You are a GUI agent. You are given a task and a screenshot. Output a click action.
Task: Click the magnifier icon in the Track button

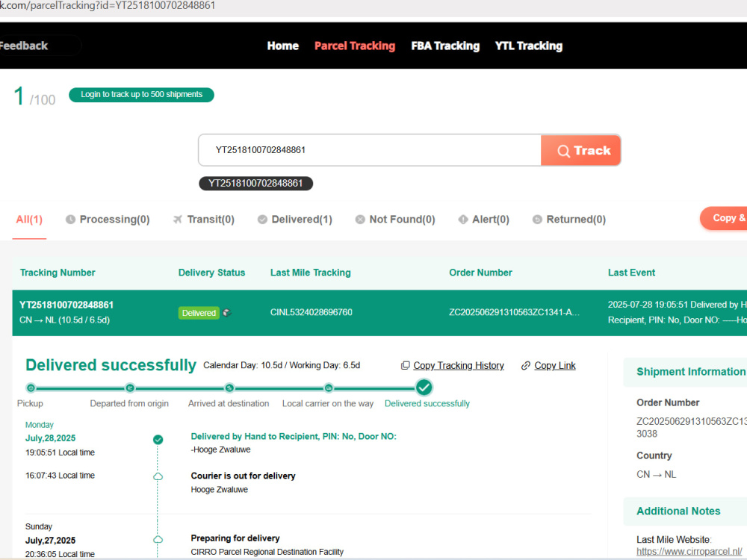pyautogui.click(x=563, y=151)
